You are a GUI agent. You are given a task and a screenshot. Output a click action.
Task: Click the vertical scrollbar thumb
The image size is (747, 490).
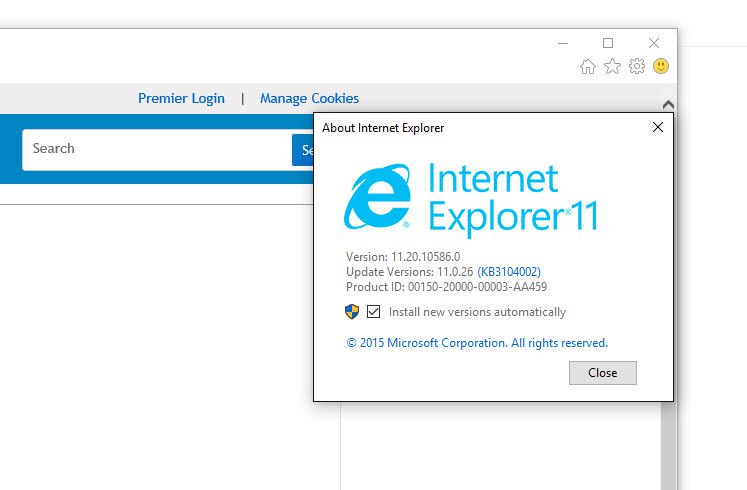click(x=668, y=445)
